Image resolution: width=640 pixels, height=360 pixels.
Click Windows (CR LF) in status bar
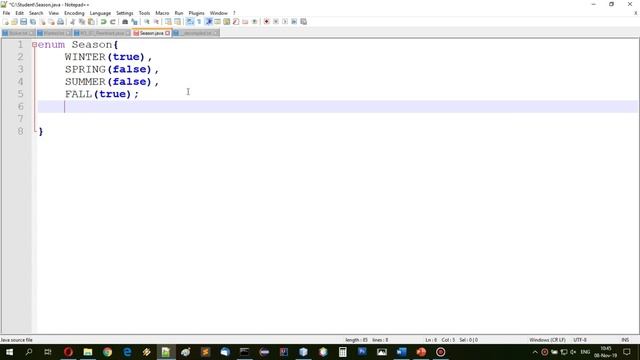tap(547, 340)
